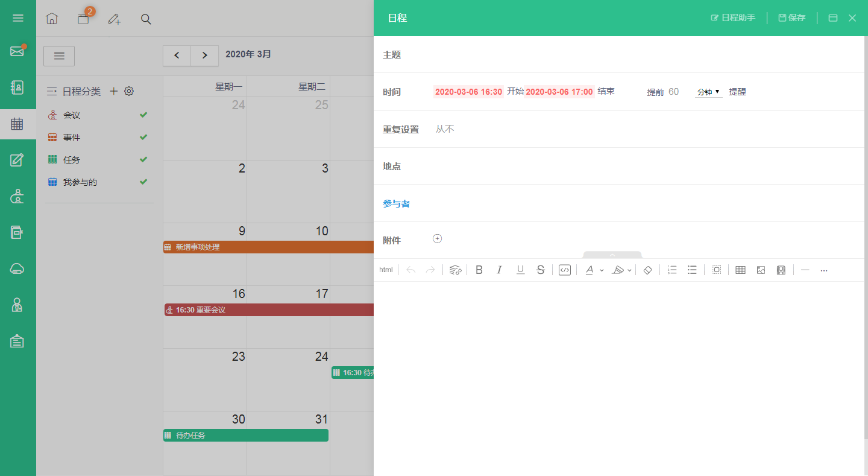Toggle the 任务 category checkmark
This screenshot has height=476, width=868.
point(143,159)
